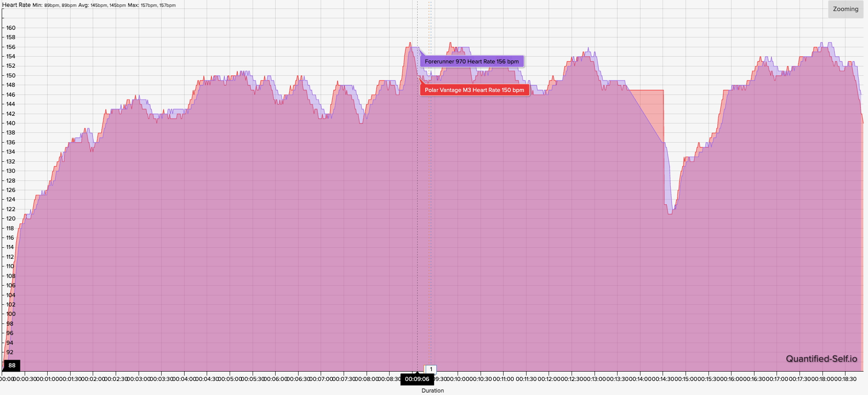The image size is (868, 395).
Task: Click the Min 89bpm statistic
Action: coord(54,5)
